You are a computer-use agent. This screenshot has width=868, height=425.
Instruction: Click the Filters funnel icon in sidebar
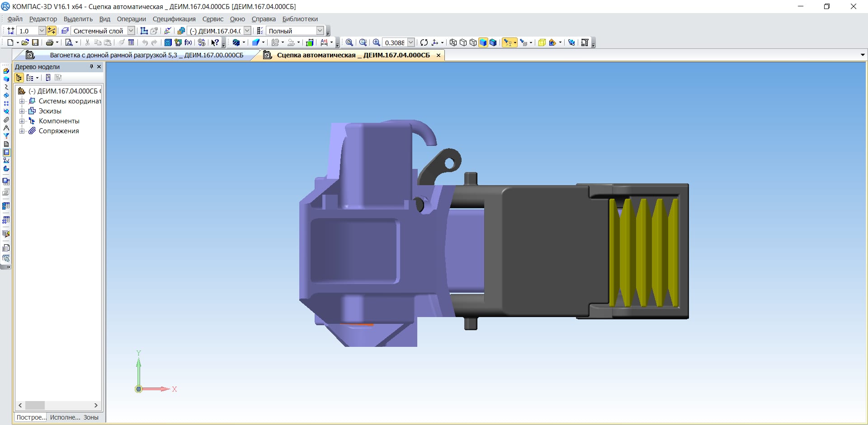[x=6, y=136]
